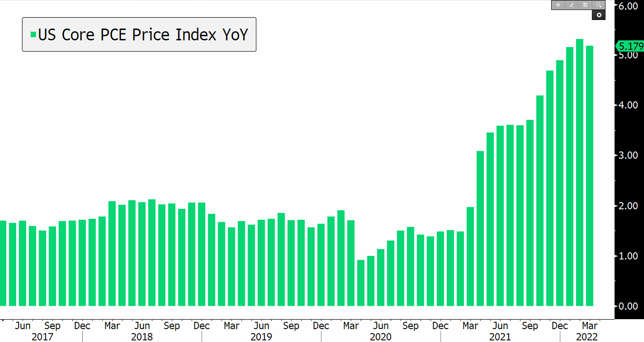Select the 2019 year label on time axis
This screenshot has width=644, height=342.
[261, 337]
